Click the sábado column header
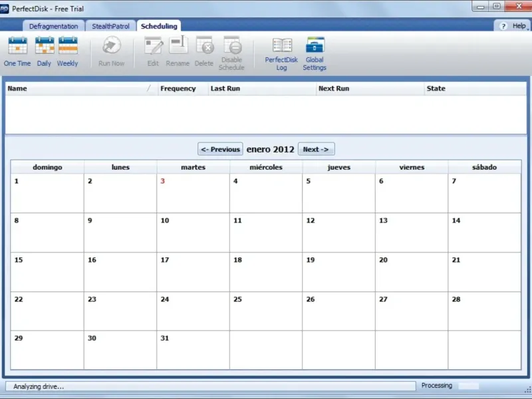Screen dimensions: 532x399 (x=485, y=167)
